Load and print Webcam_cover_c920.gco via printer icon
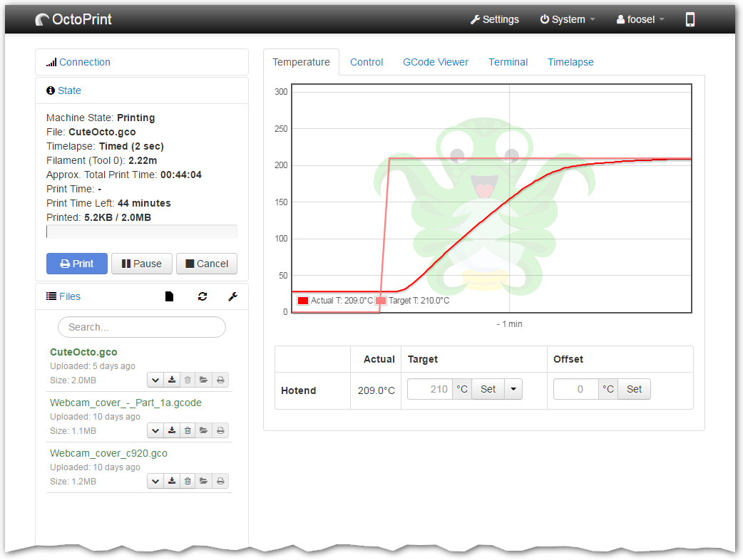This screenshot has width=743, height=560. point(220,480)
